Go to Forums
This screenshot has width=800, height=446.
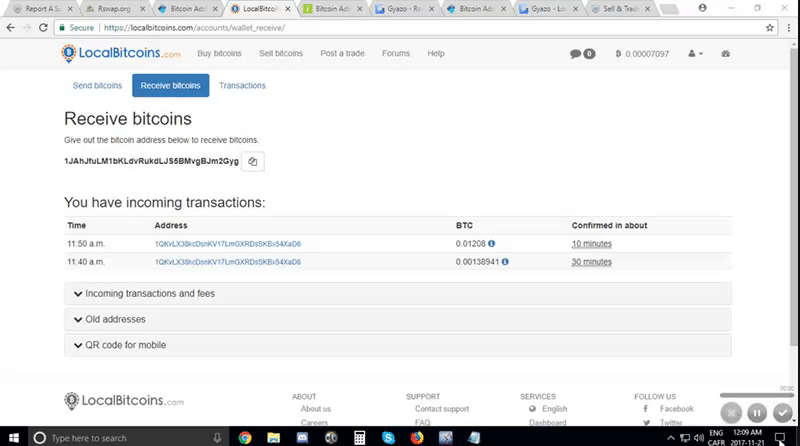tap(396, 53)
